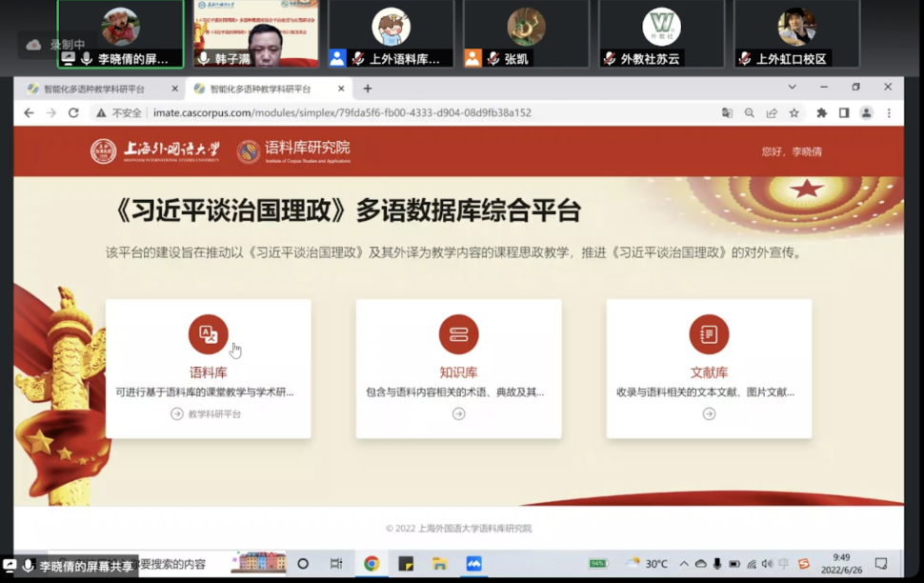Viewport: 924px width, 583px height.
Task: Select the 知识库 knowledge base icon
Action: click(x=458, y=335)
